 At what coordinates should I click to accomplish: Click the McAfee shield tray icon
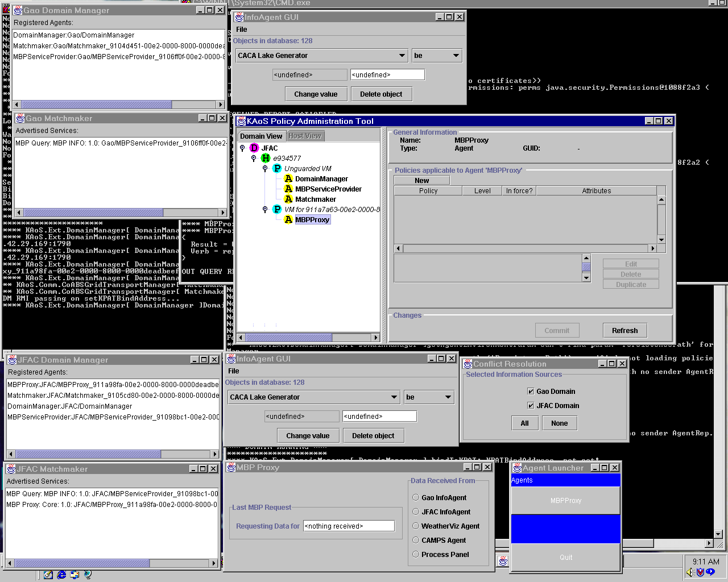700,572
